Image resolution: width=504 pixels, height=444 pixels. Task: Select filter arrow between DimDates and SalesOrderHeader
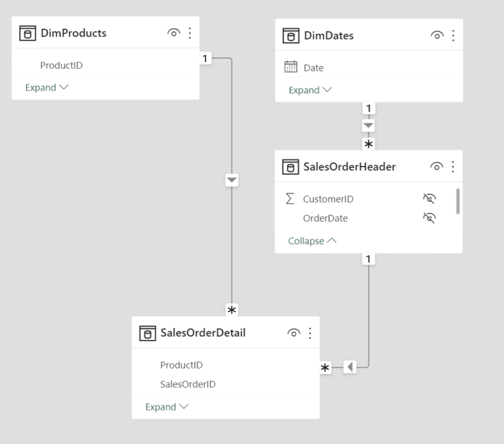[x=368, y=125]
